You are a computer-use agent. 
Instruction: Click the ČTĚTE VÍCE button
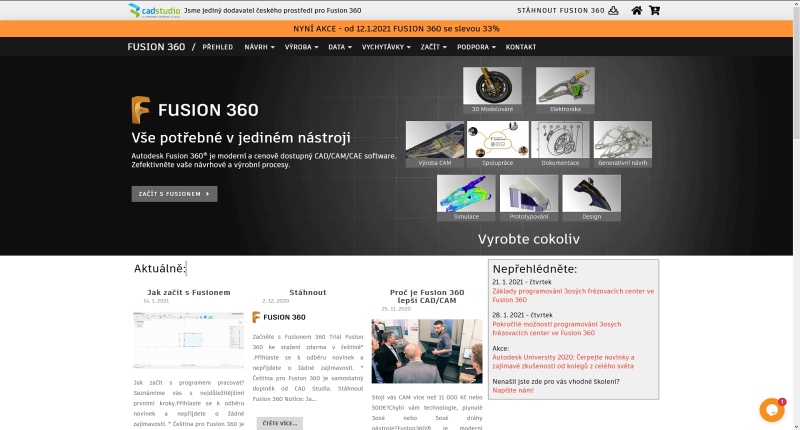(280, 423)
